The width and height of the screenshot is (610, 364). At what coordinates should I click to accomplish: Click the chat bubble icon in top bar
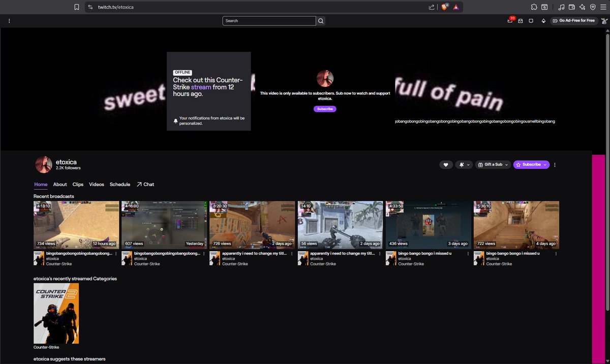531,21
